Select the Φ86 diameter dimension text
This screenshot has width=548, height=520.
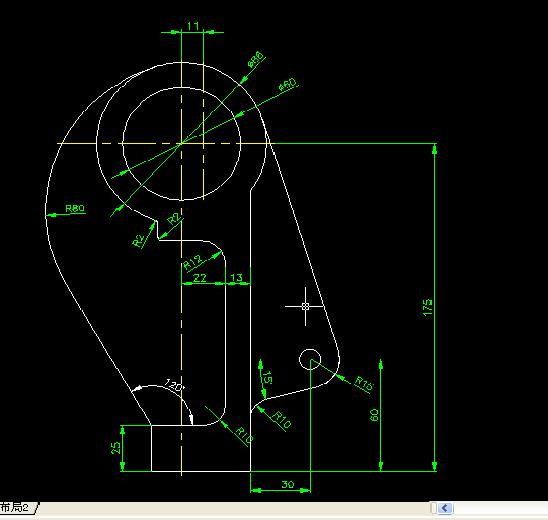point(255,59)
